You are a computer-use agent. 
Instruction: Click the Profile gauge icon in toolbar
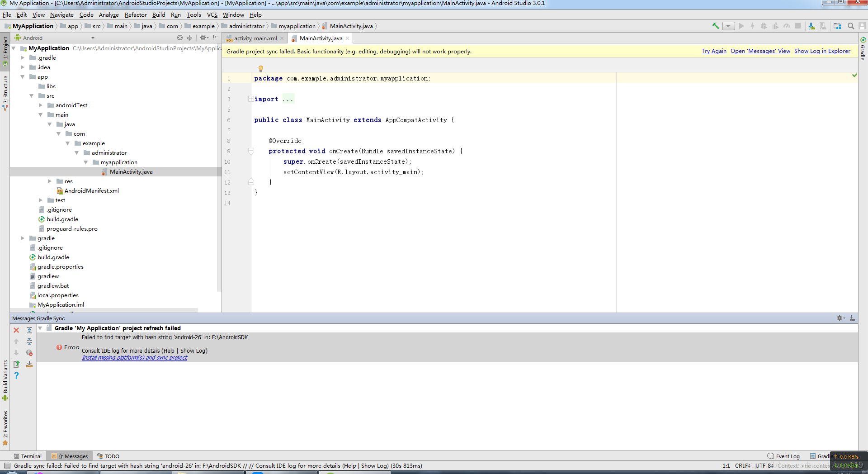click(787, 26)
